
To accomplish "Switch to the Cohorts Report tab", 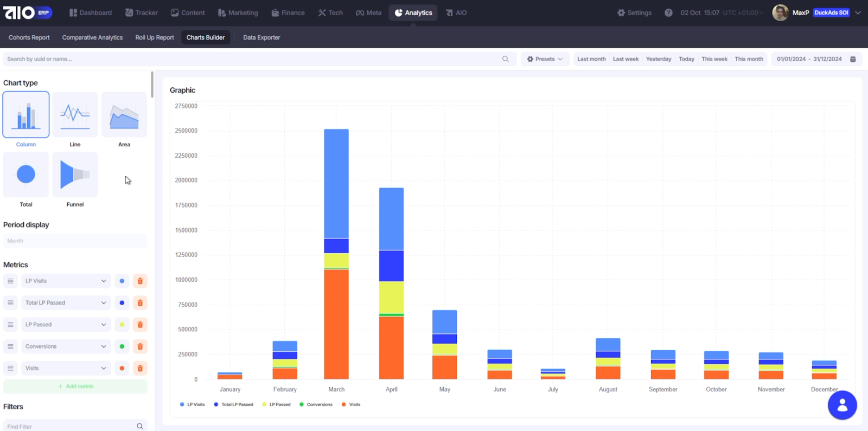I will click(x=29, y=37).
